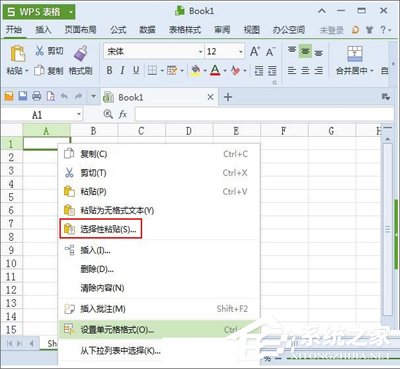Click the bottom vertical align icon
The height and width of the screenshot is (369, 400).
[319, 52]
